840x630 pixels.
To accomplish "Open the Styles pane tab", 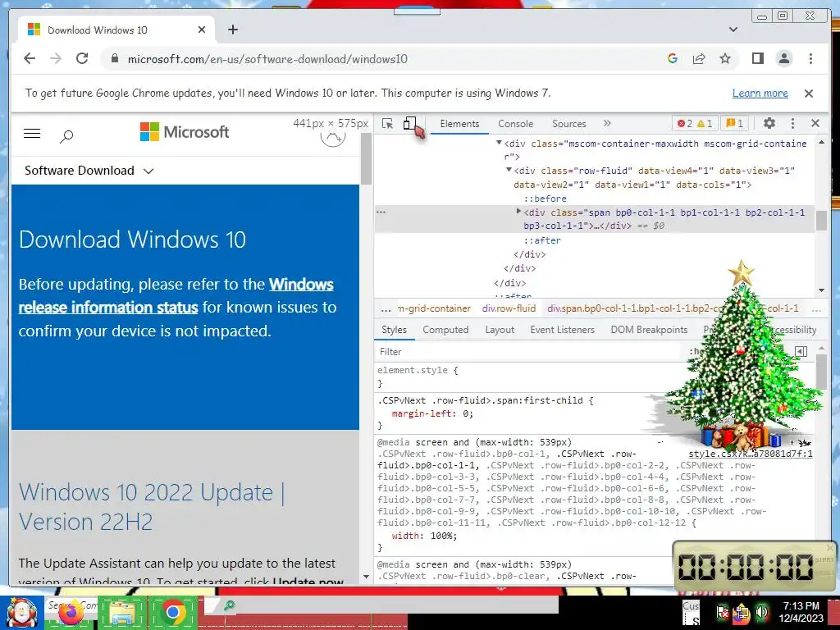I will [394, 330].
